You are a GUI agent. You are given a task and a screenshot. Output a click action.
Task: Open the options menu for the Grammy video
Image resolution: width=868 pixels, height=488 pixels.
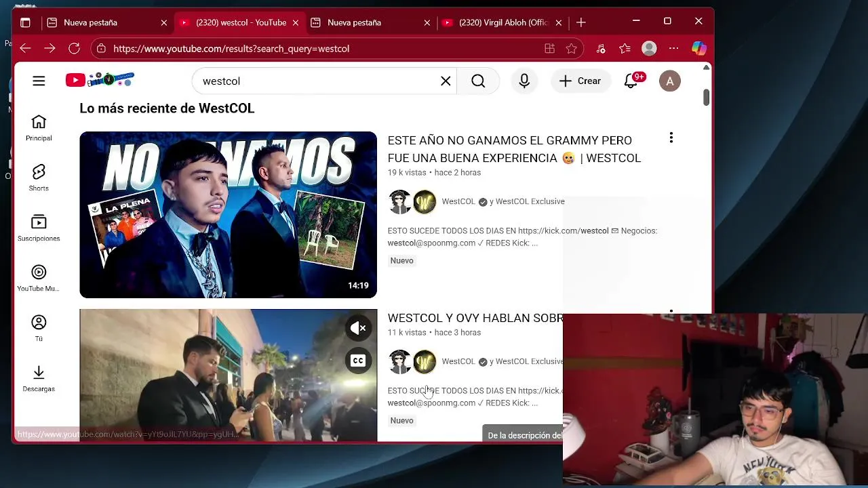coord(671,138)
